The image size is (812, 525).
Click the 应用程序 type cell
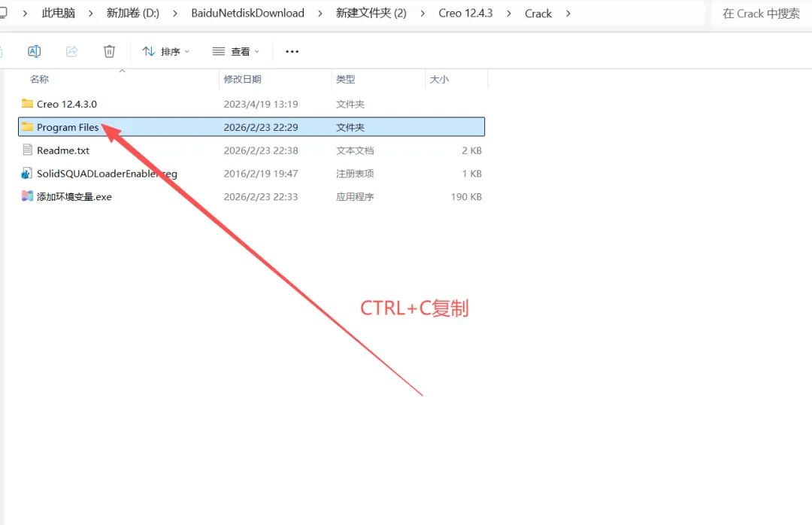355,197
